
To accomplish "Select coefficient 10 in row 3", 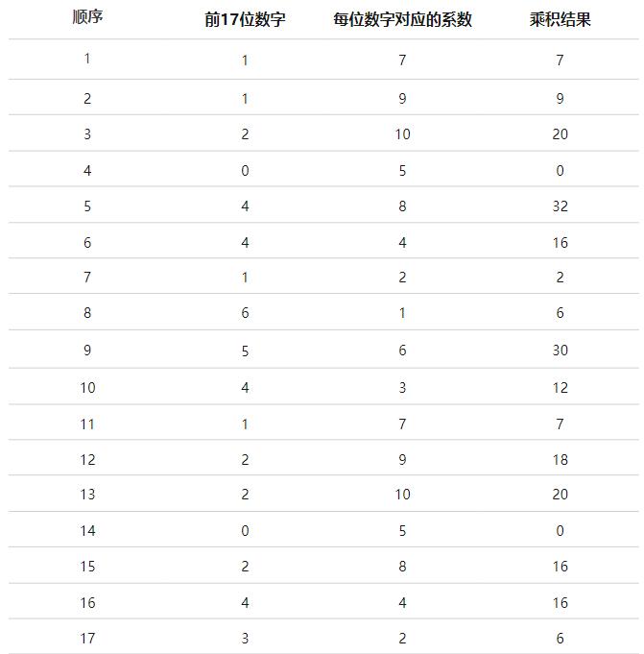I will [402, 134].
